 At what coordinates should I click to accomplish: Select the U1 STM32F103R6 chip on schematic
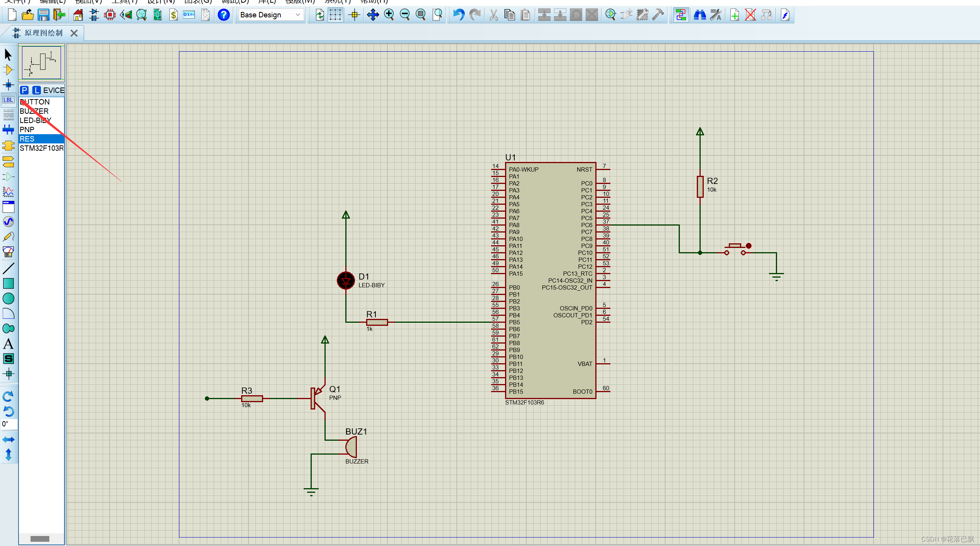coord(550,280)
